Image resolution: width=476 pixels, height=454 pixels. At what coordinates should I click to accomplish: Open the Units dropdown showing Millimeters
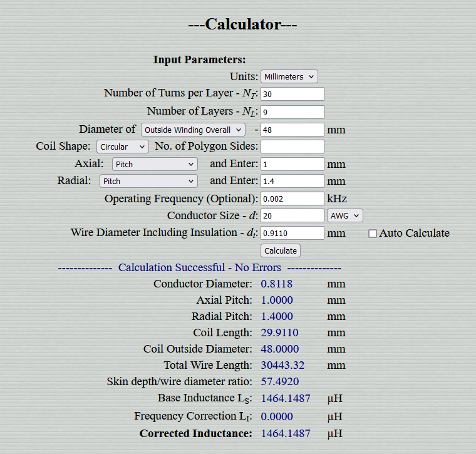[289, 76]
